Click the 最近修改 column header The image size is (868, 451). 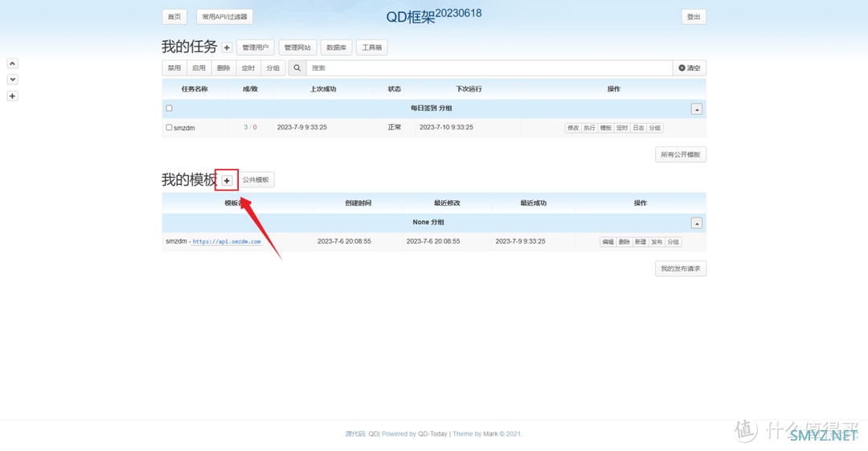tap(447, 203)
